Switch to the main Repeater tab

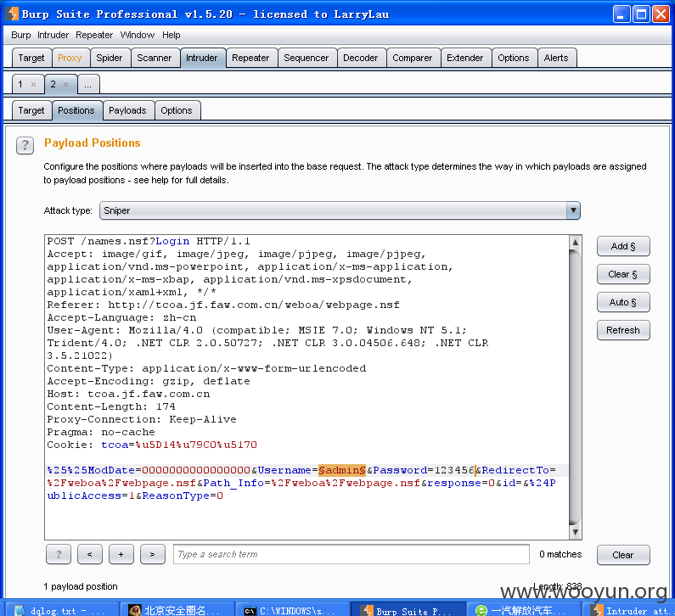tap(250, 58)
